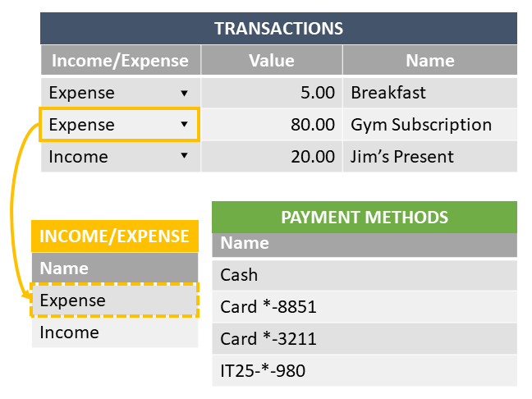Select the Value column header
Viewport: 532px width, 399px height.
click(271, 61)
